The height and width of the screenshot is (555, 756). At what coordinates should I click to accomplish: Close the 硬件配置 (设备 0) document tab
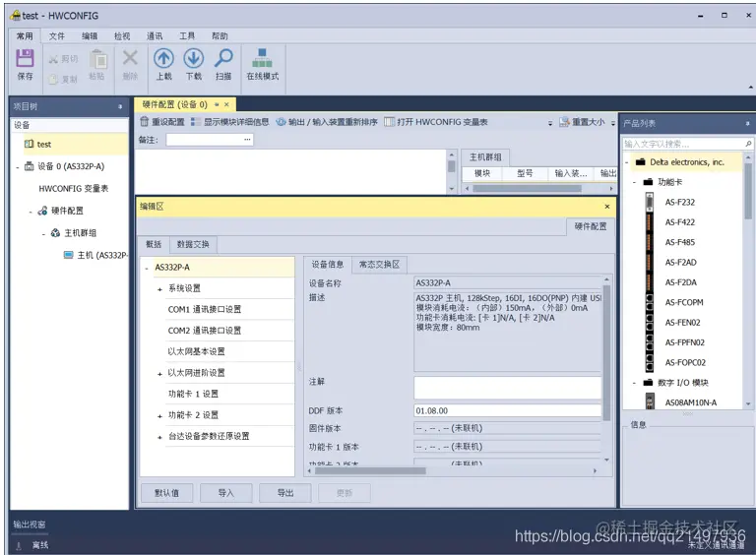[226, 104]
